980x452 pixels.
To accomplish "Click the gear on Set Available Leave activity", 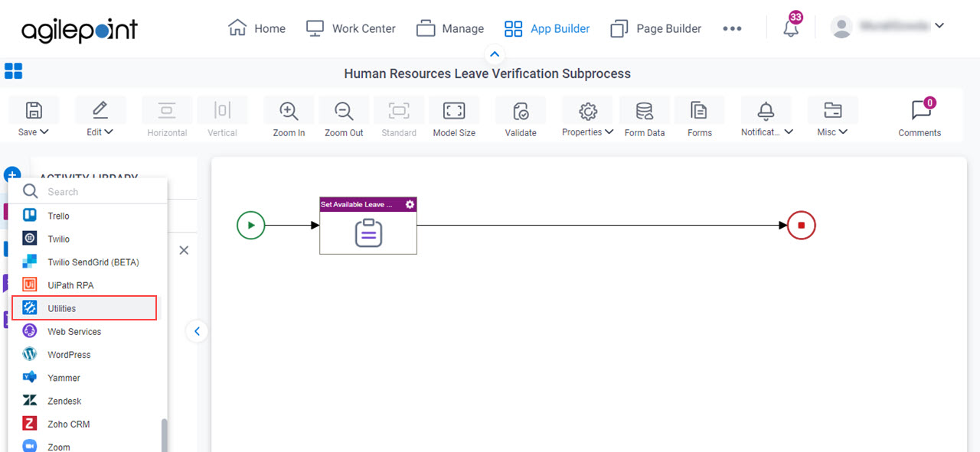I will (x=410, y=204).
